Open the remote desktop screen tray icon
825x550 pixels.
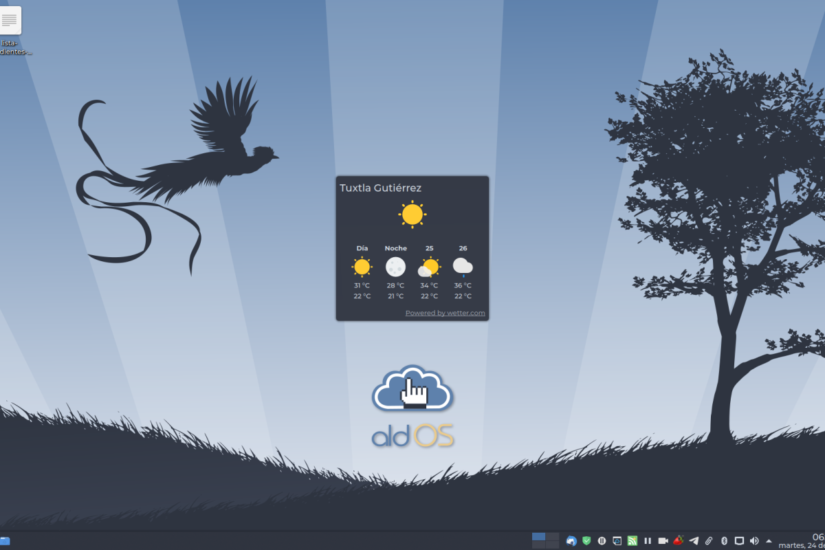pyautogui.click(x=617, y=541)
